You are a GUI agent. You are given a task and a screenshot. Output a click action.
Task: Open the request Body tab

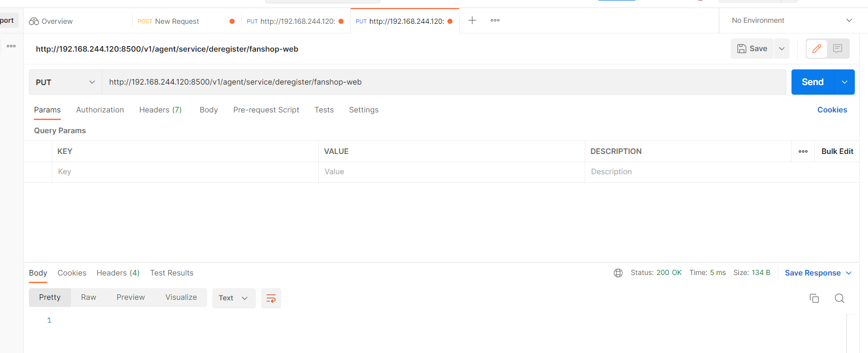tap(209, 110)
